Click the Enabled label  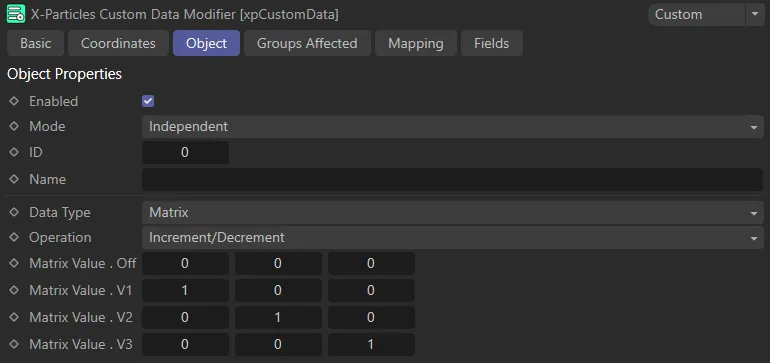(54, 101)
